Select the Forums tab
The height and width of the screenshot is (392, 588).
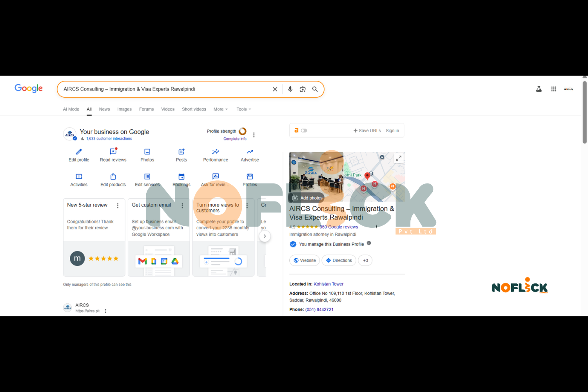[146, 109]
